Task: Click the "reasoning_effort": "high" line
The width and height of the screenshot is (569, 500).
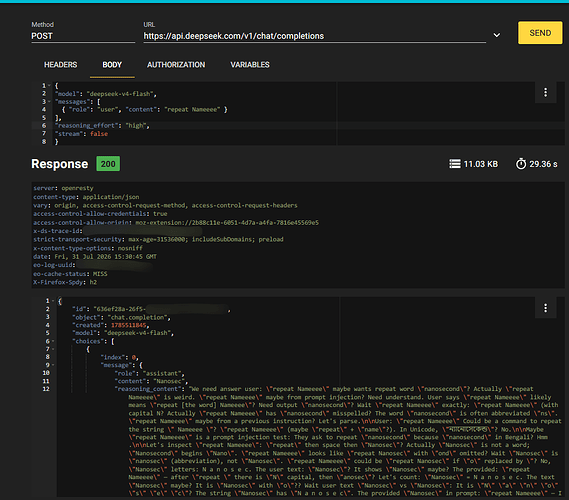Action: coord(102,126)
